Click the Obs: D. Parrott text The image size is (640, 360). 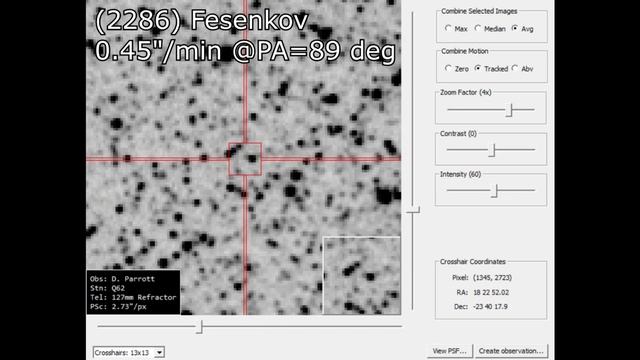pos(122,279)
